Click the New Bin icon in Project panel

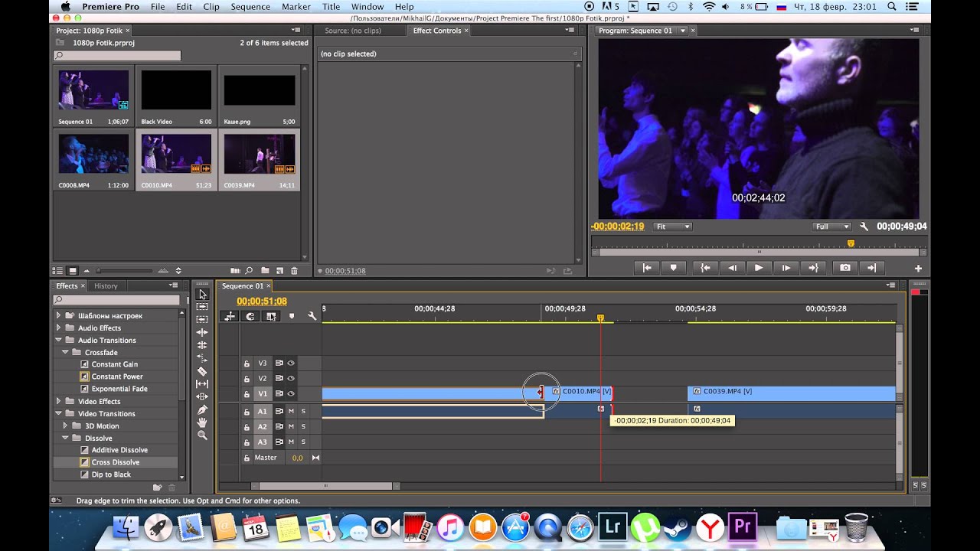tap(265, 271)
